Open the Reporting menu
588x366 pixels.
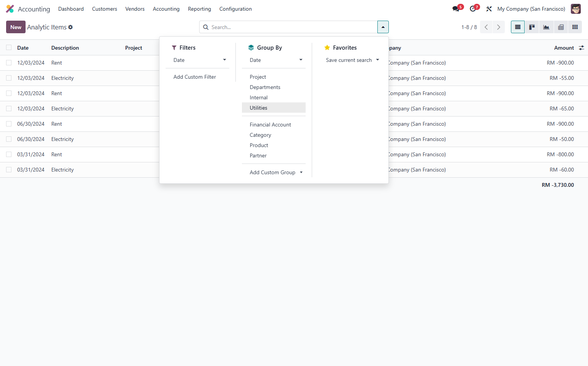[200, 9]
